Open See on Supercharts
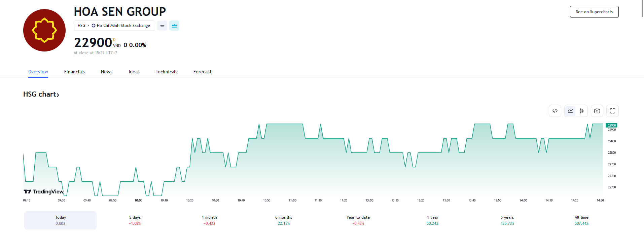This screenshot has height=247, width=644. [594, 12]
